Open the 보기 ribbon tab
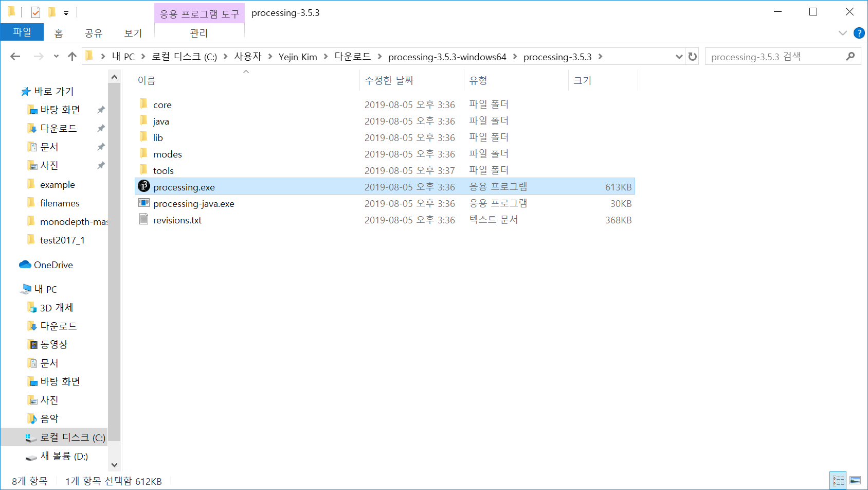The width and height of the screenshot is (868, 490). pyautogui.click(x=133, y=33)
